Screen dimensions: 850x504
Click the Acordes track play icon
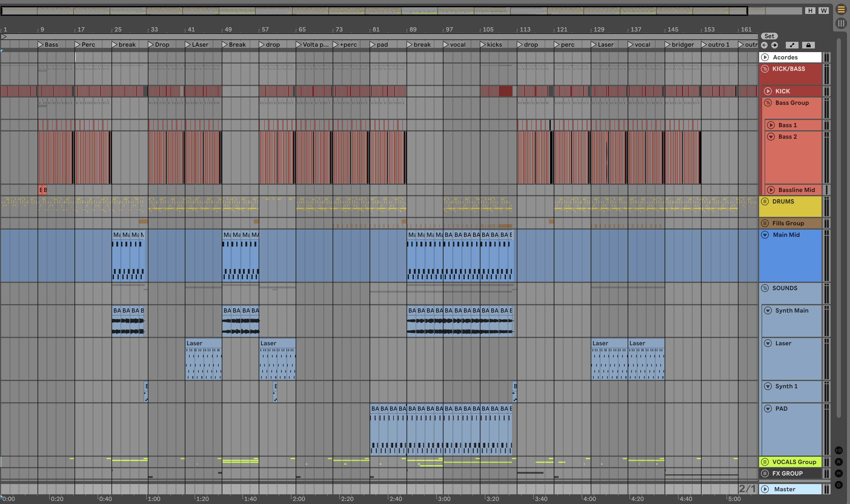tap(765, 57)
